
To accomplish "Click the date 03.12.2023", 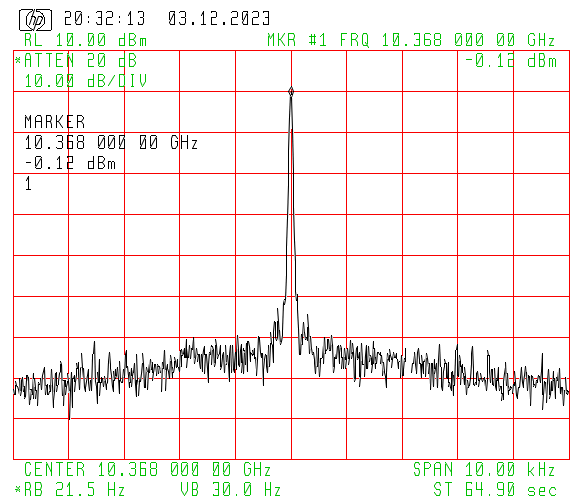I will pyautogui.click(x=219, y=19).
